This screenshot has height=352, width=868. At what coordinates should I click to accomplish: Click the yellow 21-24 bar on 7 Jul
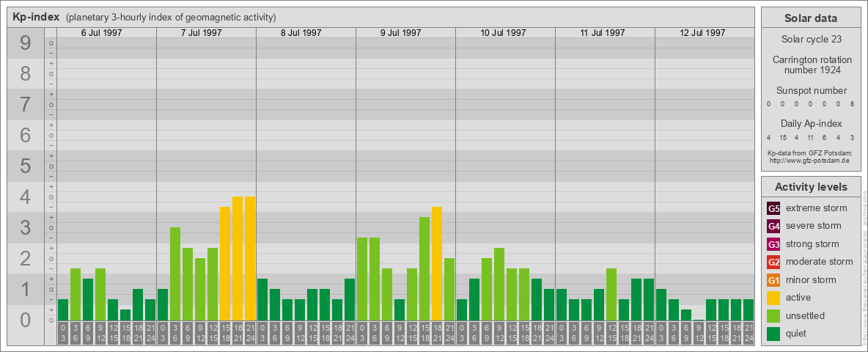point(250,258)
